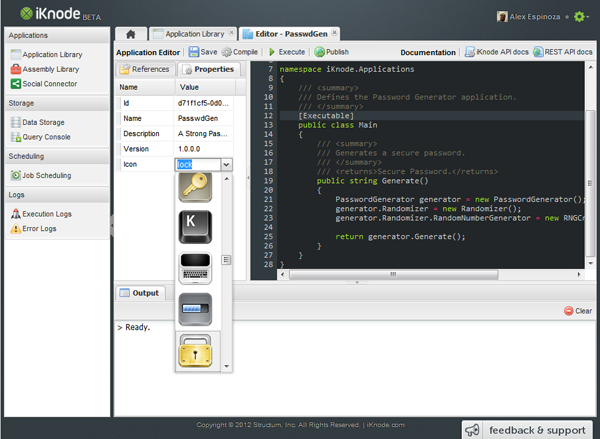Clear the output console
600x439 pixels.
coord(578,311)
